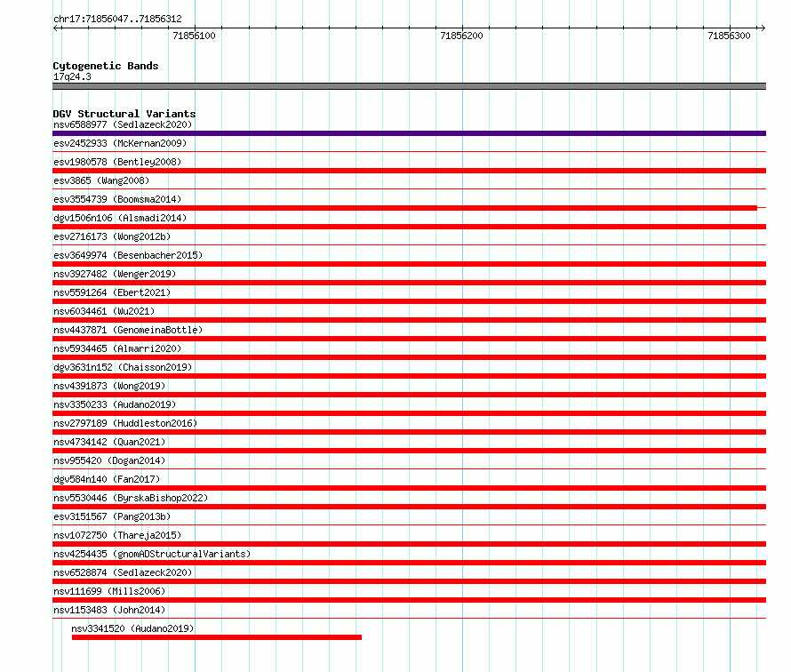
Task: Open variant nsv955420 (Dogan2014)
Action: (109, 460)
